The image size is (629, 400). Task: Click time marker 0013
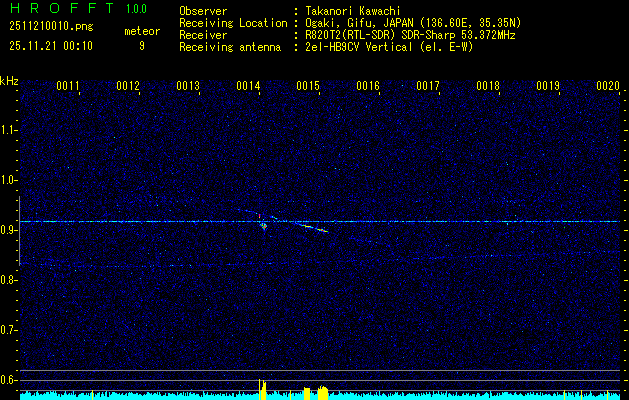pyautogui.click(x=188, y=86)
